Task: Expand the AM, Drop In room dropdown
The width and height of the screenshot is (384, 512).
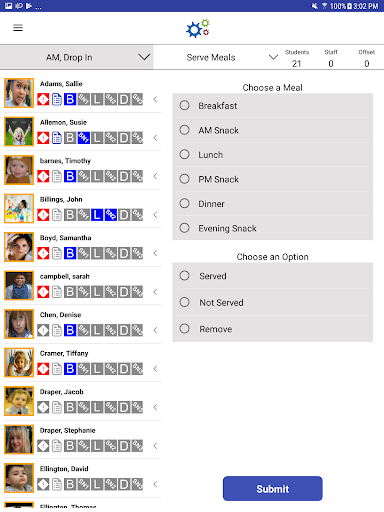Action: [x=77, y=57]
